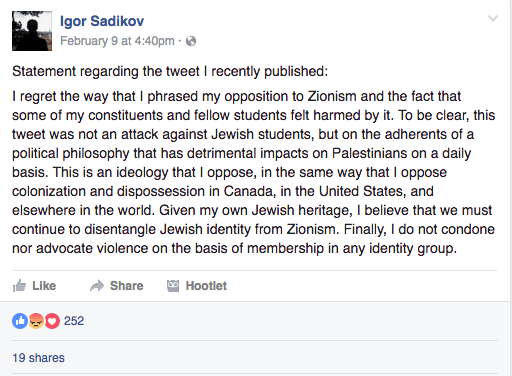This screenshot has height=376, width=512.
Task: Select the Share text label
Action: [x=127, y=286]
